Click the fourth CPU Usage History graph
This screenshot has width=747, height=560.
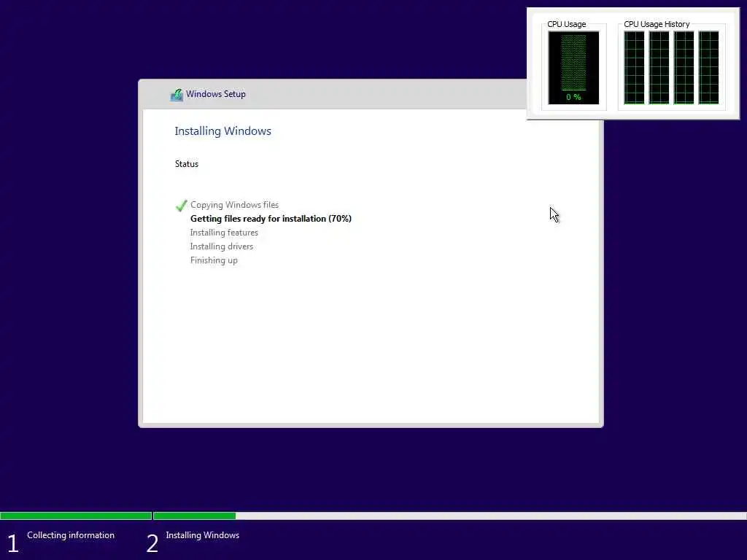click(x=709, y=68)
